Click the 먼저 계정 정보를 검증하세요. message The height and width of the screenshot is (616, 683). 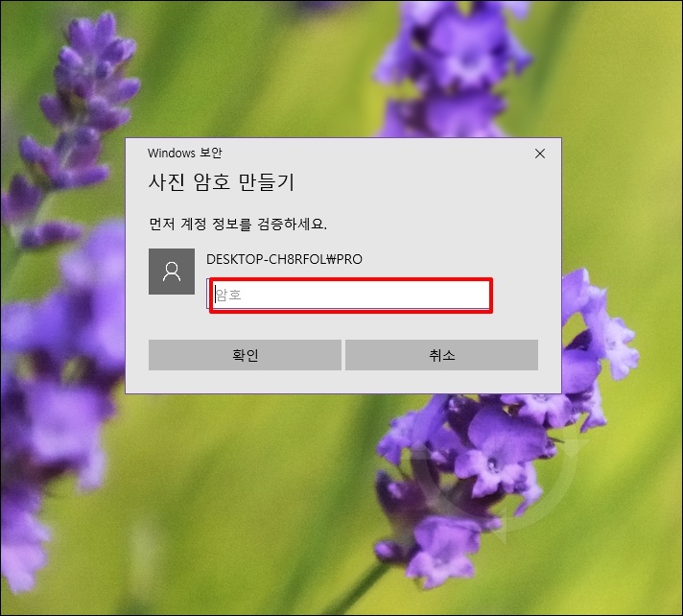pyautogui.click(x=238, y=224)
